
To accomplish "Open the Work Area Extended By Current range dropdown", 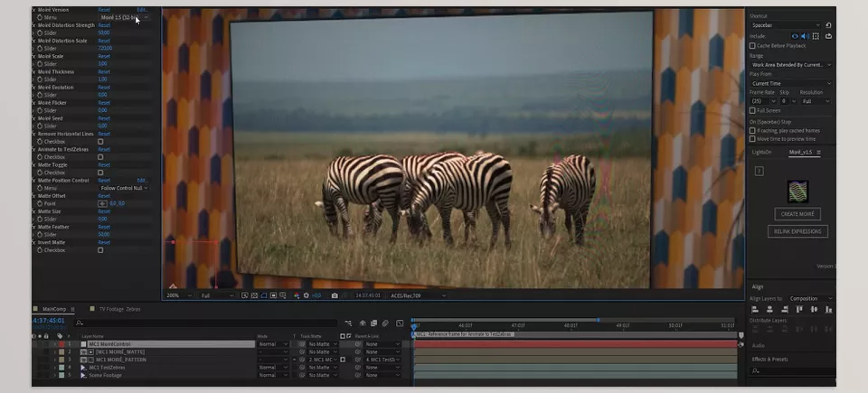I will pos(791,65).
